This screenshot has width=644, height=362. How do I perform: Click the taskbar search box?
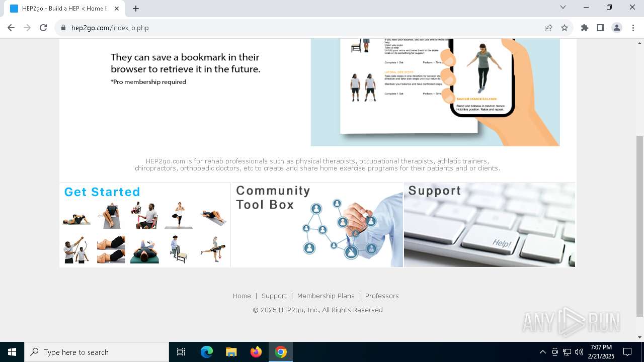(x=97, y=352)
